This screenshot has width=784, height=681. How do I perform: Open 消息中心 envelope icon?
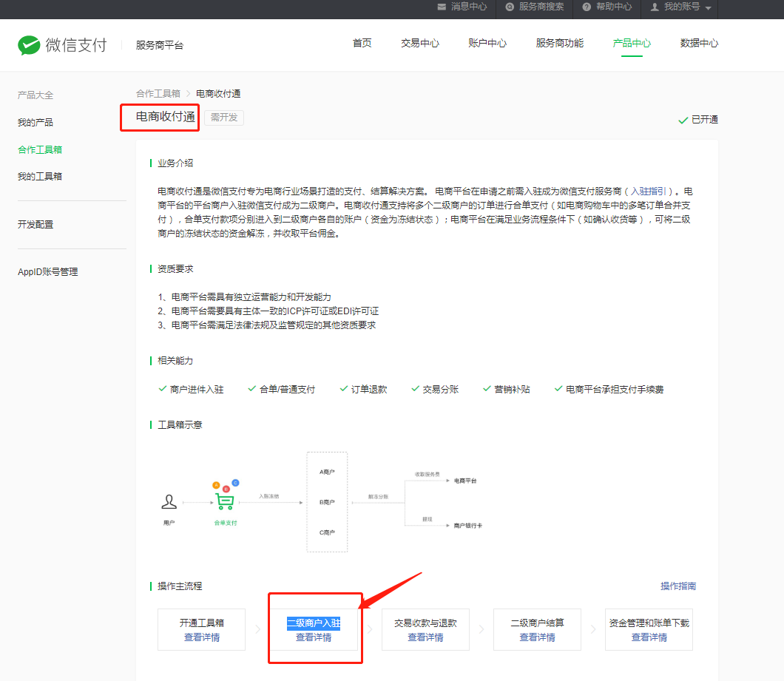(442, 7)
